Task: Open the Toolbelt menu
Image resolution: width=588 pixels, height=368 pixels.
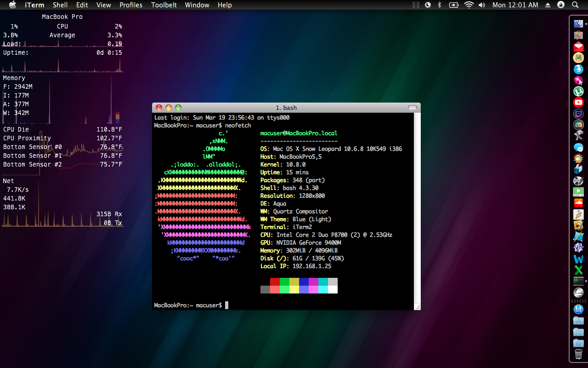Action: [164, 5]
